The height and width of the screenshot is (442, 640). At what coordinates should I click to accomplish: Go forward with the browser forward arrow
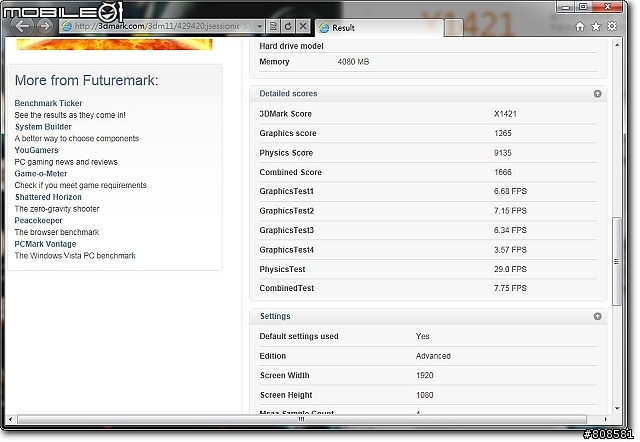[x=44, y=27]
